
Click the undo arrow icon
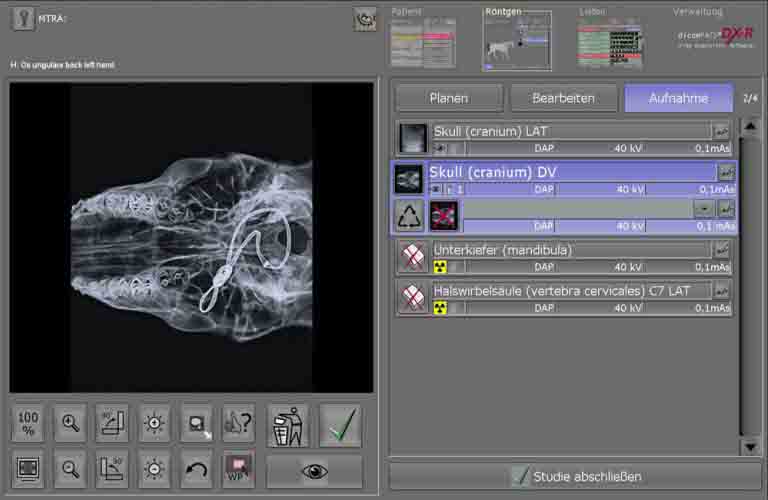[196, 468]
